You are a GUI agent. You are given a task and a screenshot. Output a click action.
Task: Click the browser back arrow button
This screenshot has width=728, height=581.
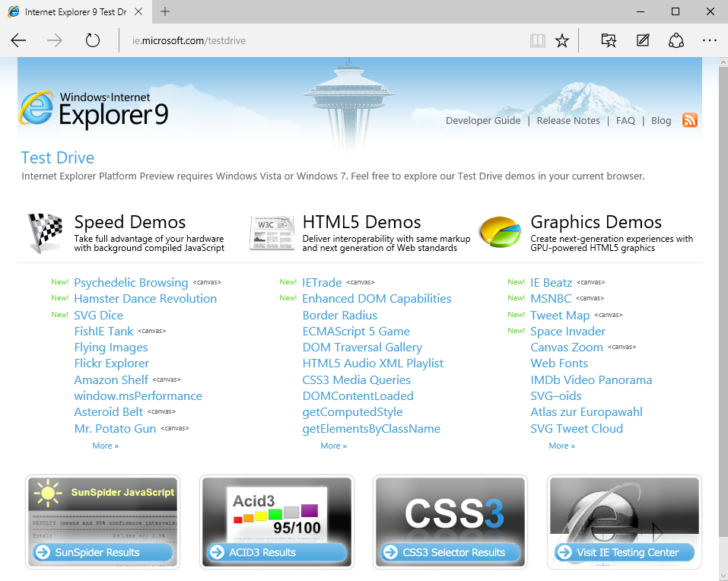click(19, 41)
